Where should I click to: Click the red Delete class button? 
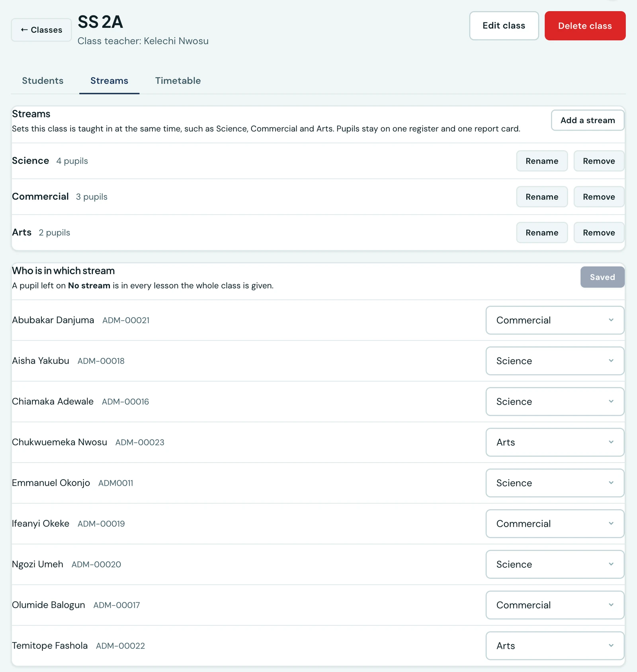coord(585,26)
